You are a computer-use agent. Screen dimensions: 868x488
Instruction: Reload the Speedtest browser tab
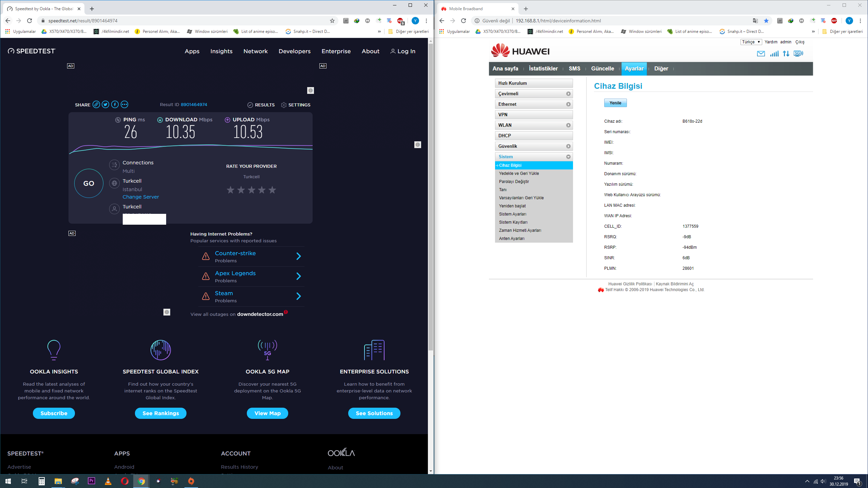click(29, 21)
